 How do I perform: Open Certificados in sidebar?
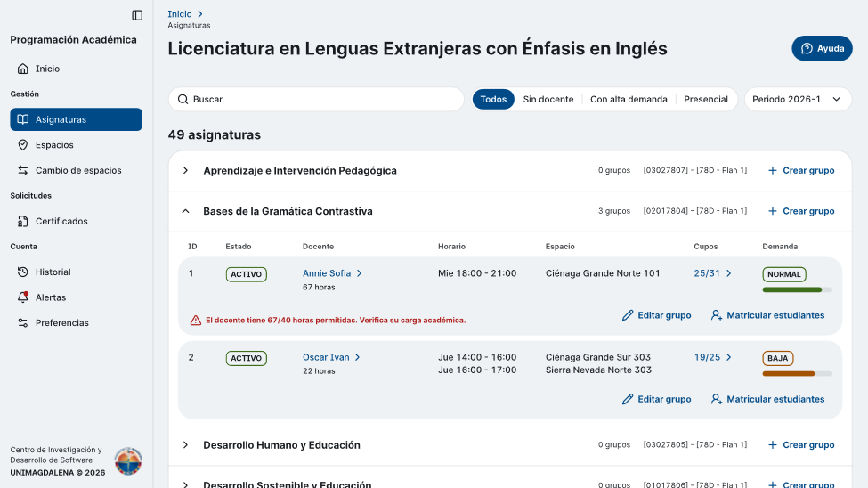pos(76,221)
